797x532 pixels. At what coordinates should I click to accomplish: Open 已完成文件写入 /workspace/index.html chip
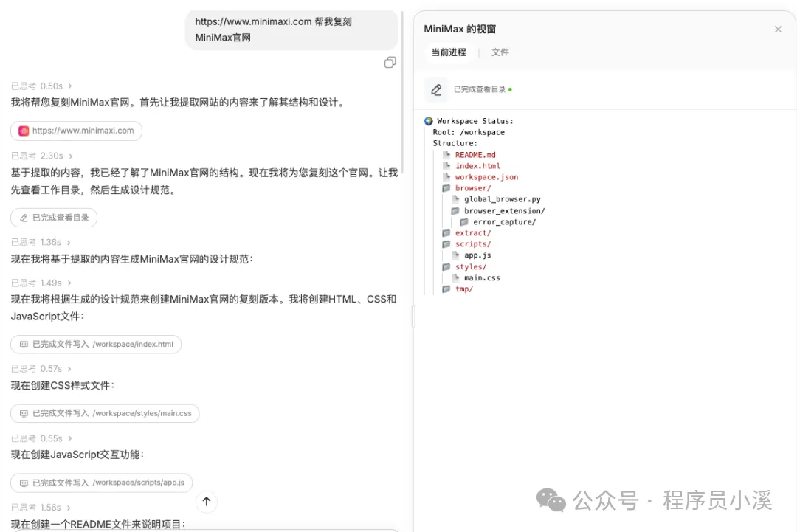pyautogui.click(x=96, y=344)
